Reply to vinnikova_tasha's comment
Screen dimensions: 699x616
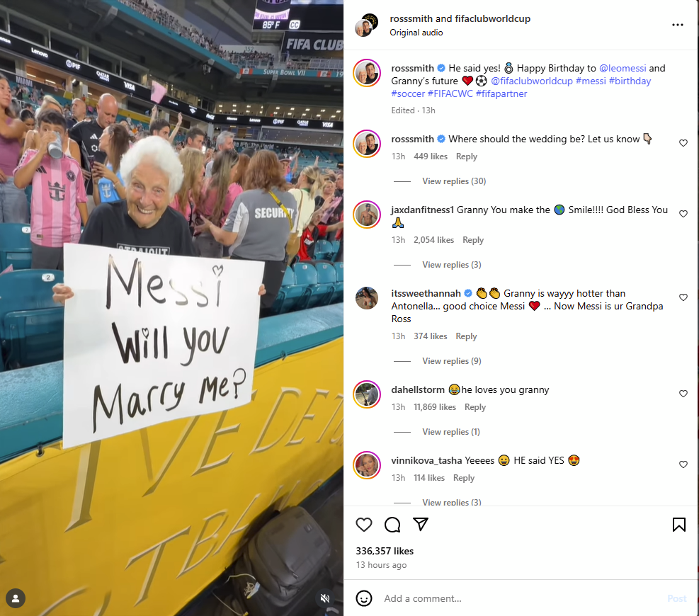[464, 478]
